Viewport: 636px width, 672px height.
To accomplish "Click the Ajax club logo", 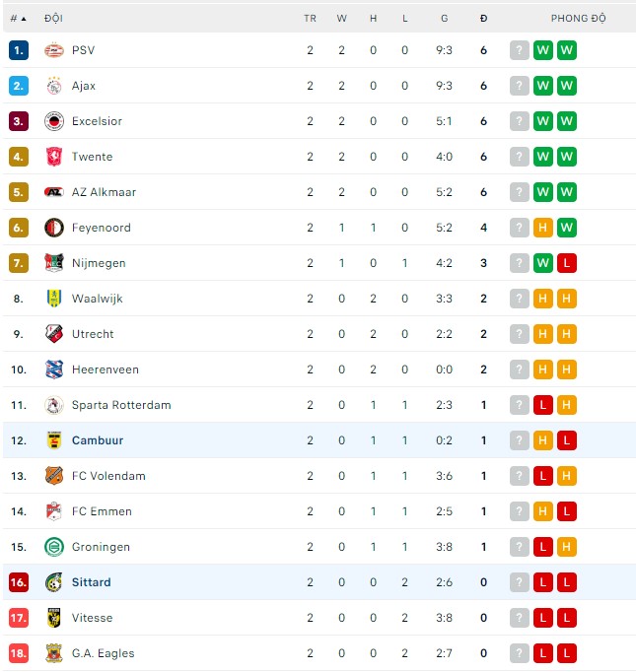I will click(54, 86).
